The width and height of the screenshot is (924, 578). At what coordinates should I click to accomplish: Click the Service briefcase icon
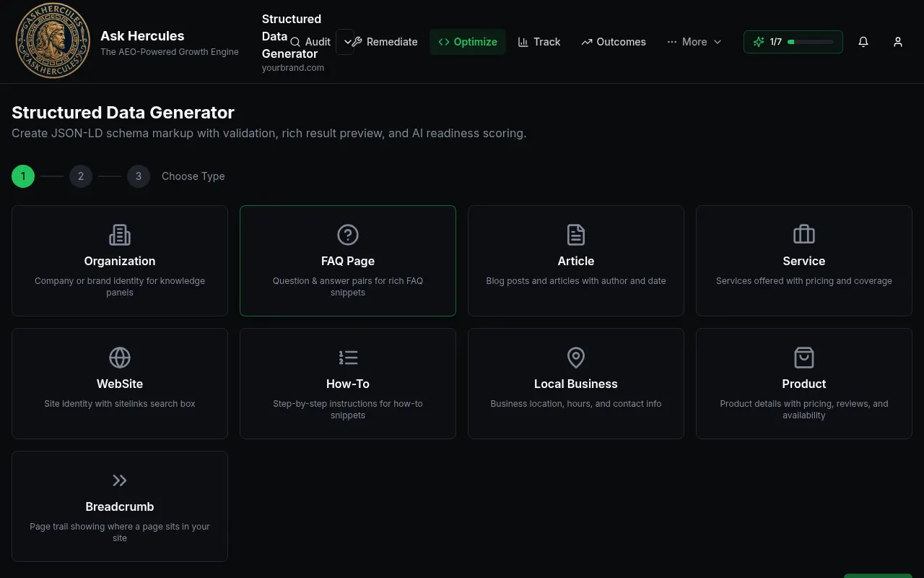(x=804, y=235)
